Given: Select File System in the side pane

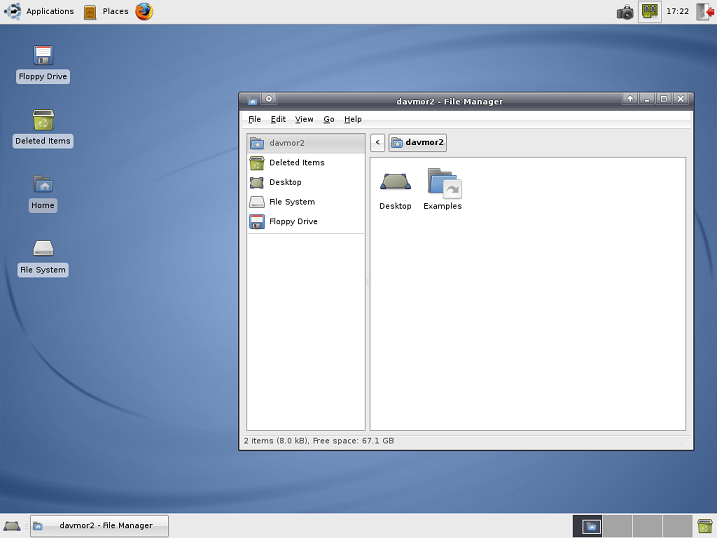Looking at the screenshot, I should [291, 202].
